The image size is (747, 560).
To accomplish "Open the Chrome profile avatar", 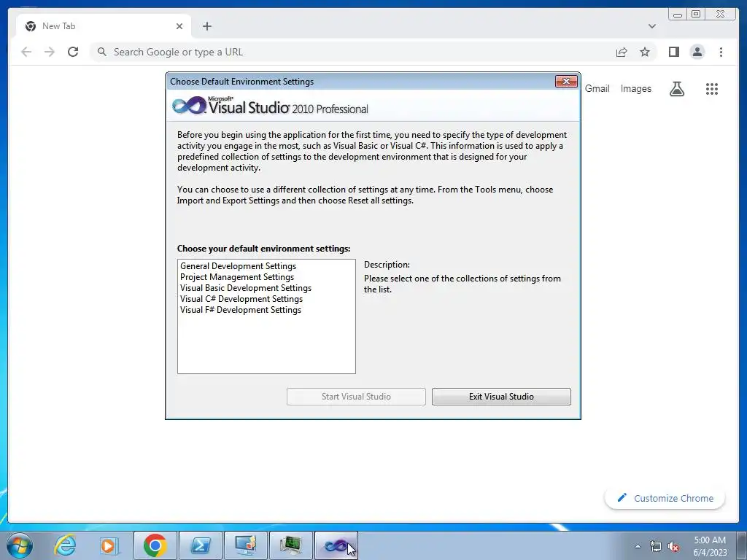I will (697, 52).
